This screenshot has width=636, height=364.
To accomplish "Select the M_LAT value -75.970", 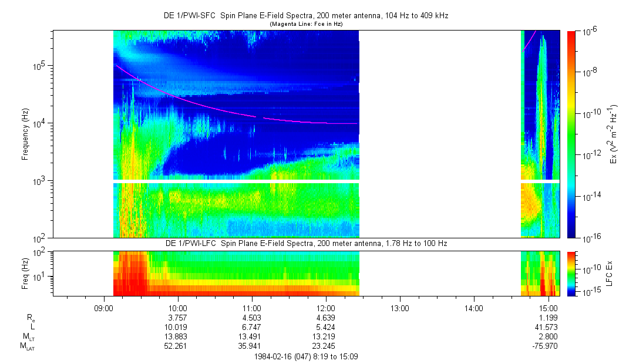I will click(x=547, y=346).
